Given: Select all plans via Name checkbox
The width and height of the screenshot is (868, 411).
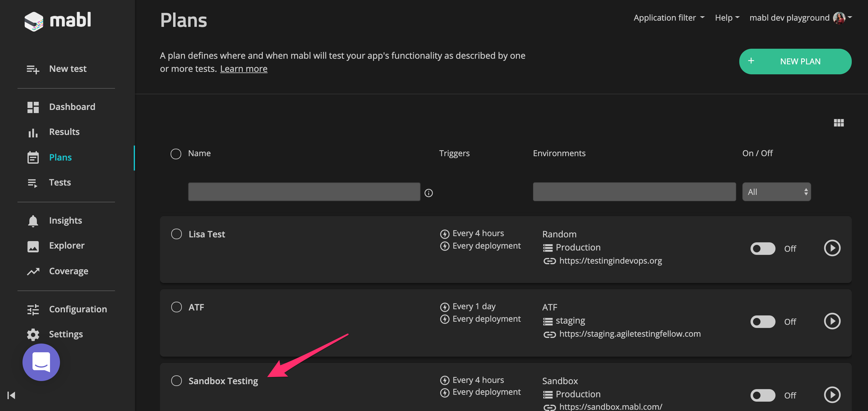Looking at the screenshot, I should (x=176, y=154).
